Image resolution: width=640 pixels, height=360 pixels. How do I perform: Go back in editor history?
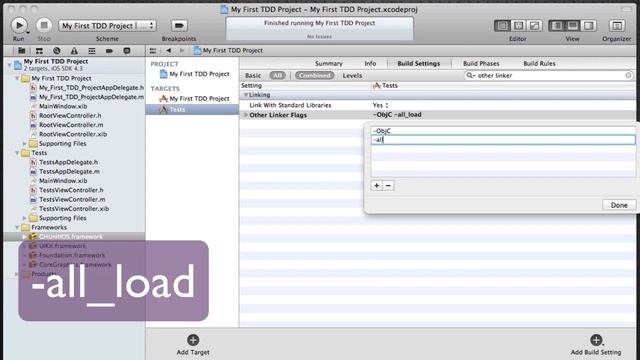point(169,51)
